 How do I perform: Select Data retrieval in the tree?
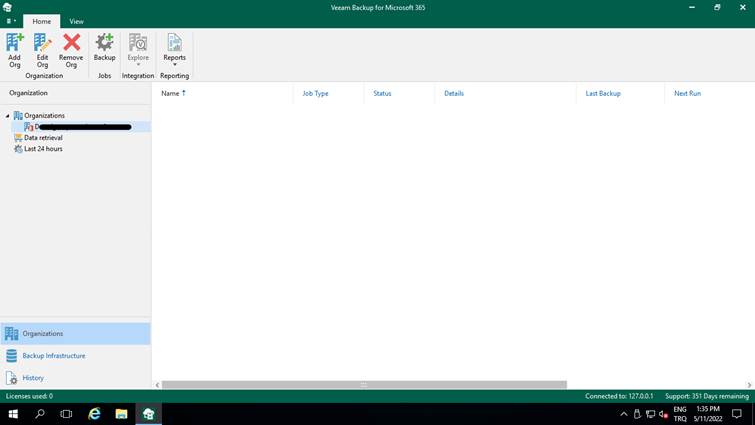(x=43, y=138)
